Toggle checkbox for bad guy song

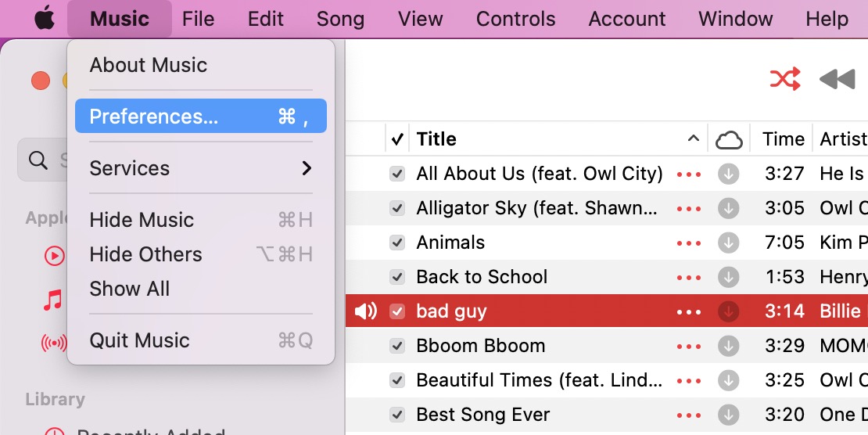click(x=397, y=311)
